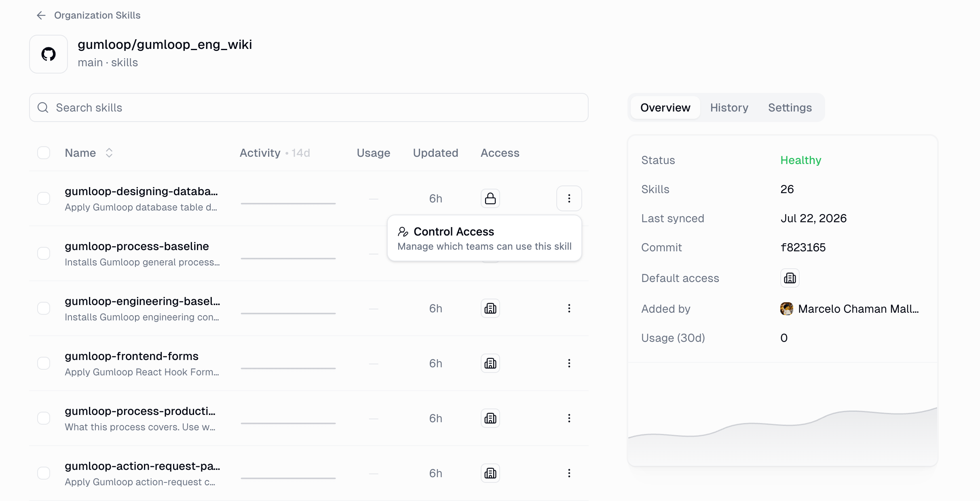Click the Default access building icon
The height and width of the screenshot is (501, 980).
tap(790, 278)
